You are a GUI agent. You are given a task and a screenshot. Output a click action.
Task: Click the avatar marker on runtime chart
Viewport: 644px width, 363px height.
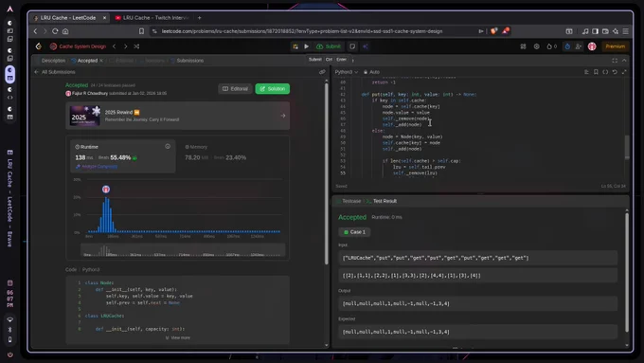coord(106,190)
